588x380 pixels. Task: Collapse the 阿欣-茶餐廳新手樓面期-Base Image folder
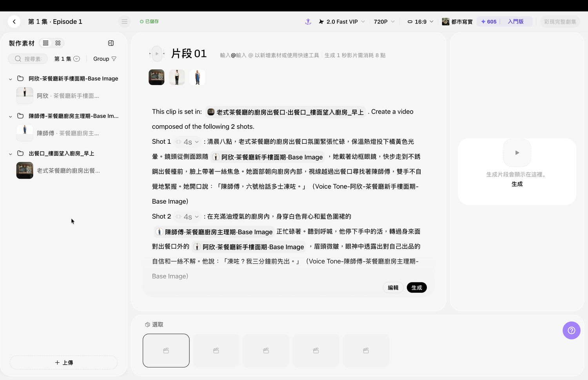click(11, 79)
